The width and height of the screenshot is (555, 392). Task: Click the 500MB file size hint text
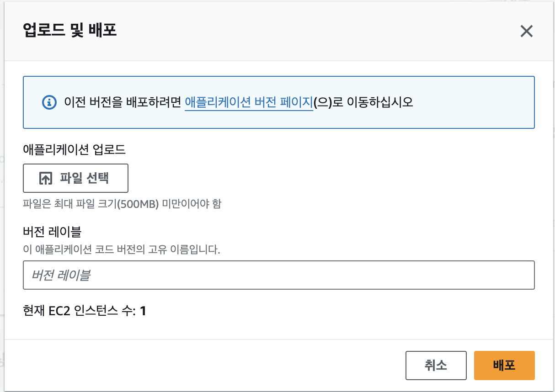tap(122, 204)
